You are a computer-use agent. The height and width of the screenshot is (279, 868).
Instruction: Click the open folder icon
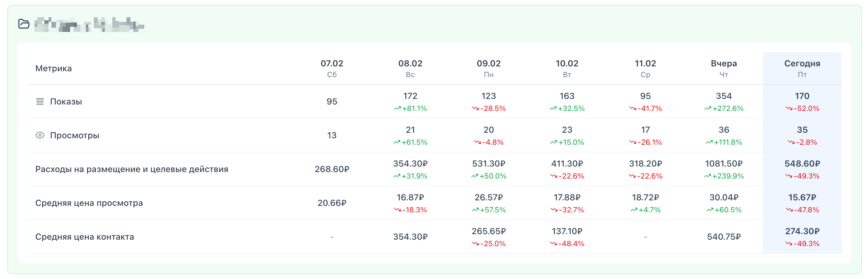pos(24,24)
